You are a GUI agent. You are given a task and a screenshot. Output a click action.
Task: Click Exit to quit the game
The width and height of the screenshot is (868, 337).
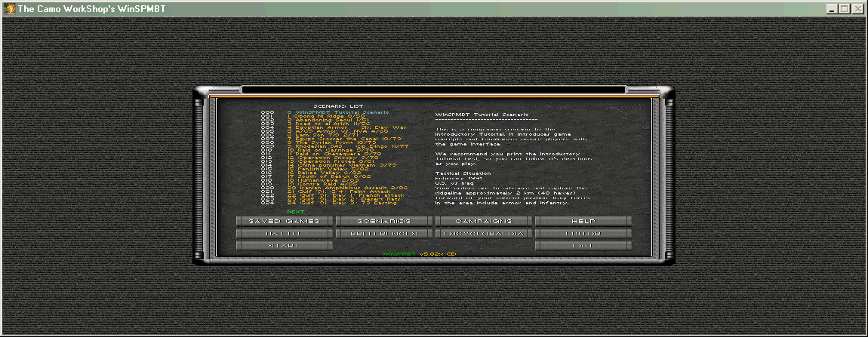point(583,246)
